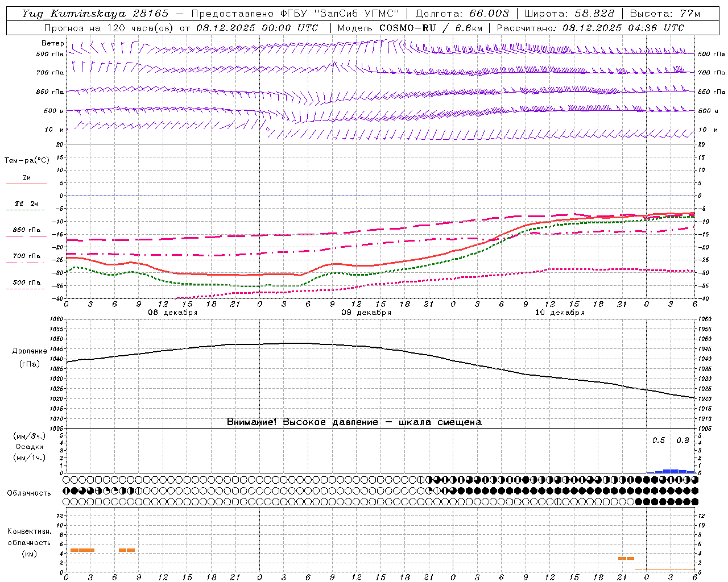Screen dimensions: 728x582
Task: Click the warning Внимание! Высокое давление — шкала смещена
Action: point(354,422)
